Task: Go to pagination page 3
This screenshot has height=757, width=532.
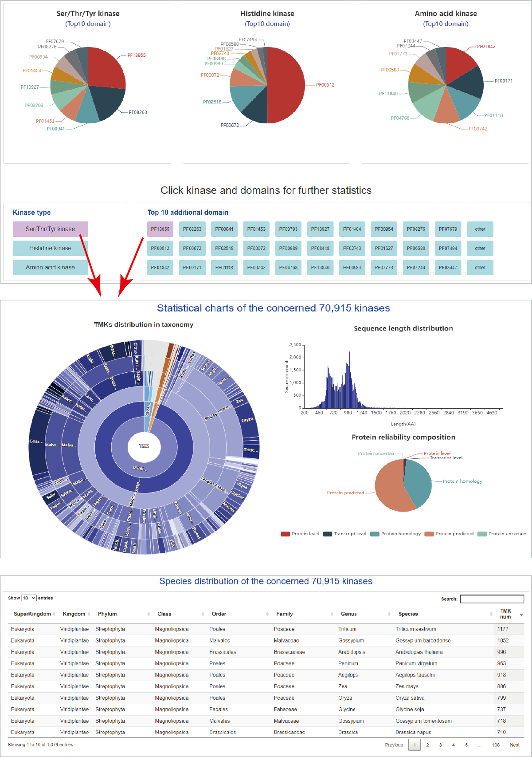Action: click(x=440, y=745)
